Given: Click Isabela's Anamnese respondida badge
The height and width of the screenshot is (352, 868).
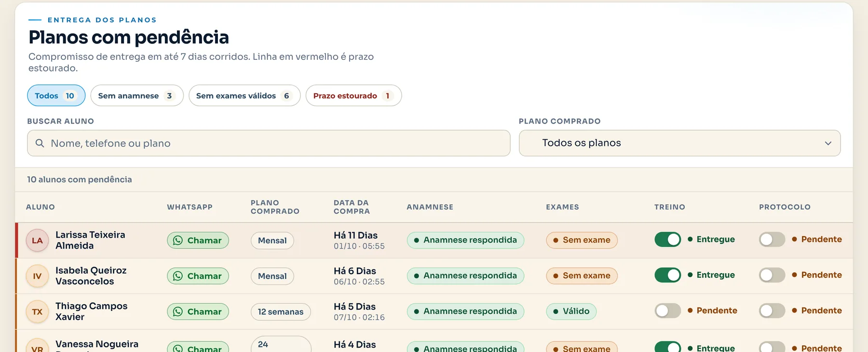Looking at the screenshot, I should (x=465, y=276).
